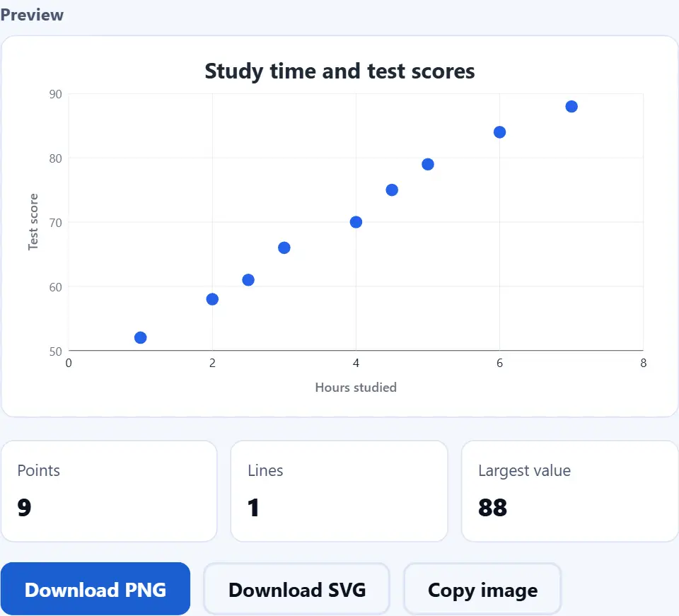Select the data point at 5 hours studied
The height and width of the screenshot is (616, 679).
(x=428, y=164)
